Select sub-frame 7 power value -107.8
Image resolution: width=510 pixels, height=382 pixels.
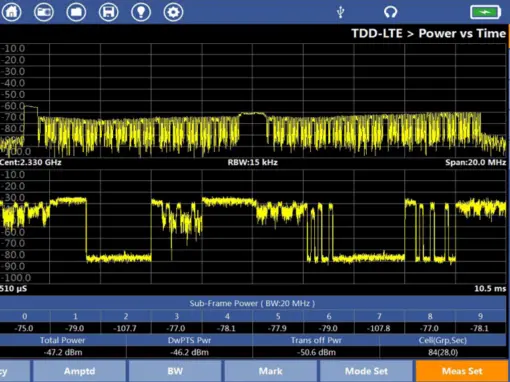coord(379,328)
